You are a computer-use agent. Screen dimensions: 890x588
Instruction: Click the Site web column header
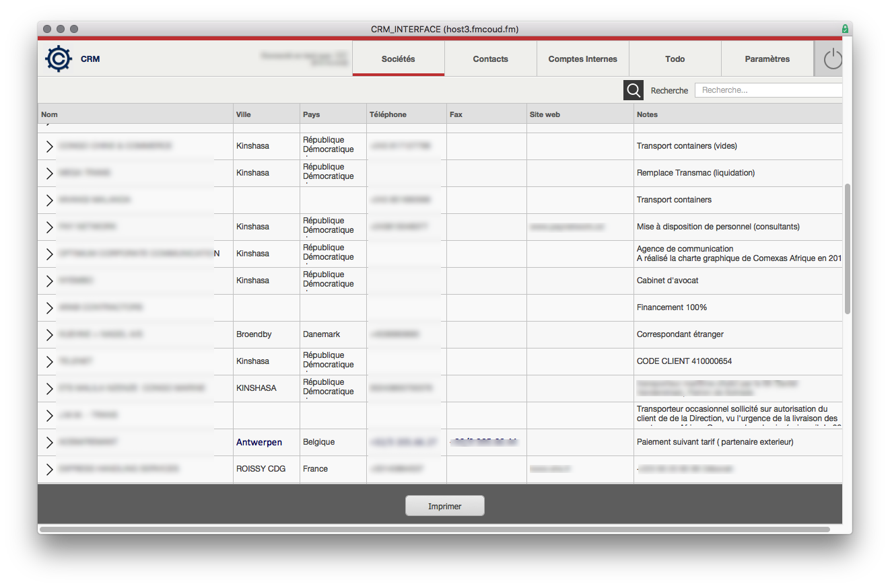click(x=580, y=114)
